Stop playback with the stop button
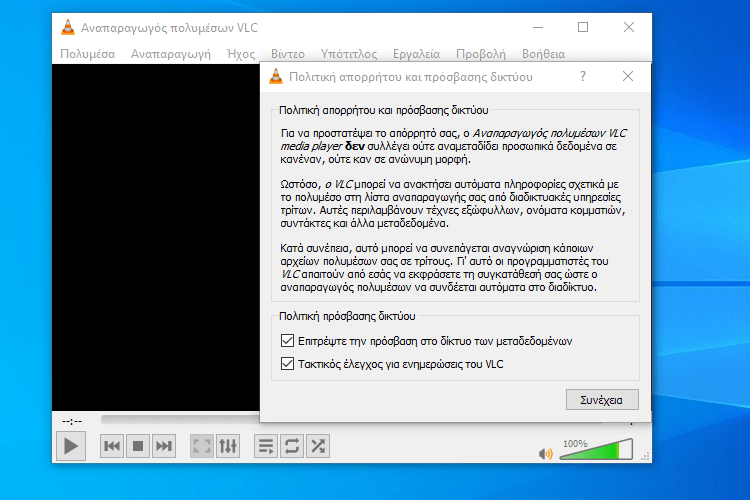 [x=138, y=446]
